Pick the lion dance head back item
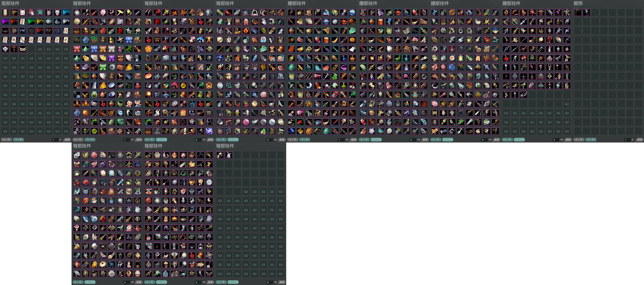 [x=120, y=58]
